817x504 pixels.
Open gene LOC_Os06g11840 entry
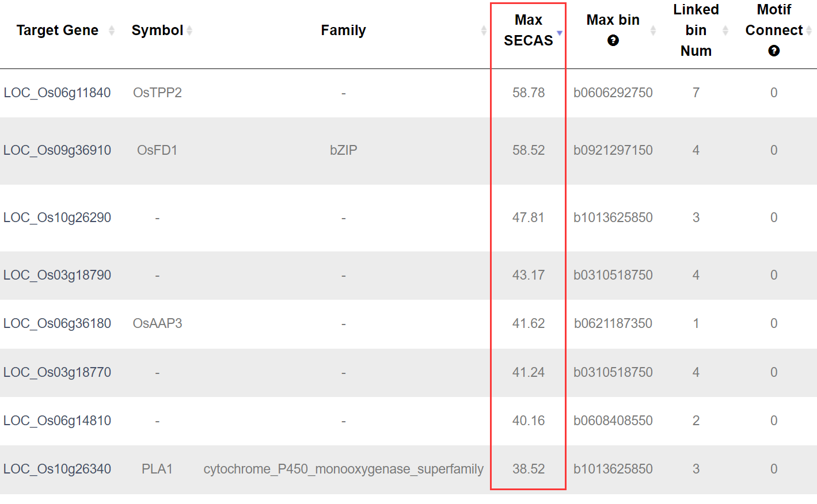tap(57, 93)
